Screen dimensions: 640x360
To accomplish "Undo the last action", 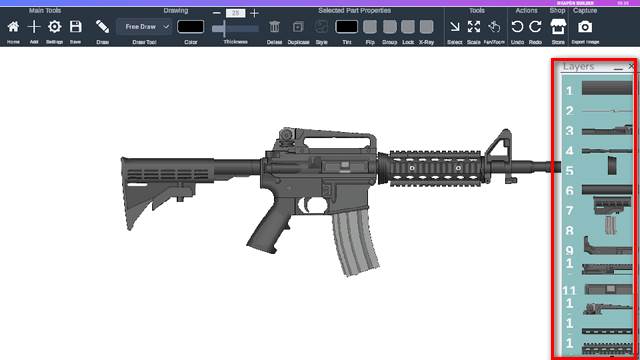I will point(517,27).
